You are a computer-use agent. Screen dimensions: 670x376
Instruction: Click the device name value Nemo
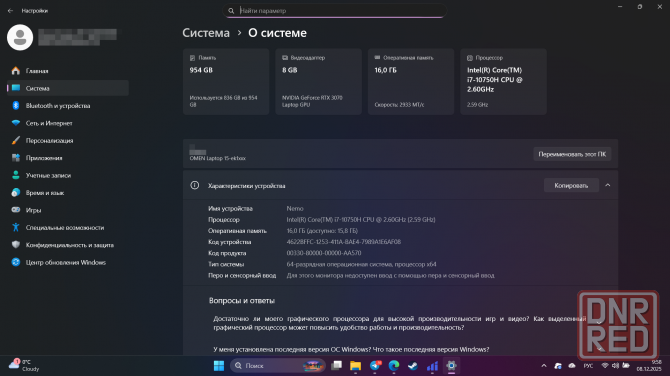coord(295,209)
